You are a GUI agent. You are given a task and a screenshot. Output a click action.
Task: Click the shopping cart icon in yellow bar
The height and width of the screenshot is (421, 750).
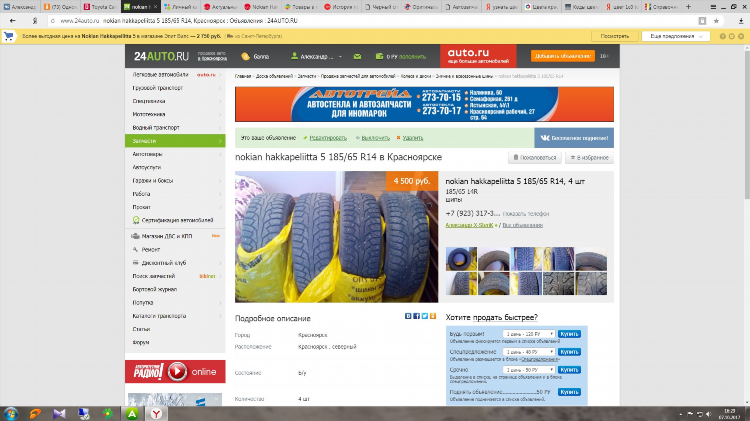9,36
